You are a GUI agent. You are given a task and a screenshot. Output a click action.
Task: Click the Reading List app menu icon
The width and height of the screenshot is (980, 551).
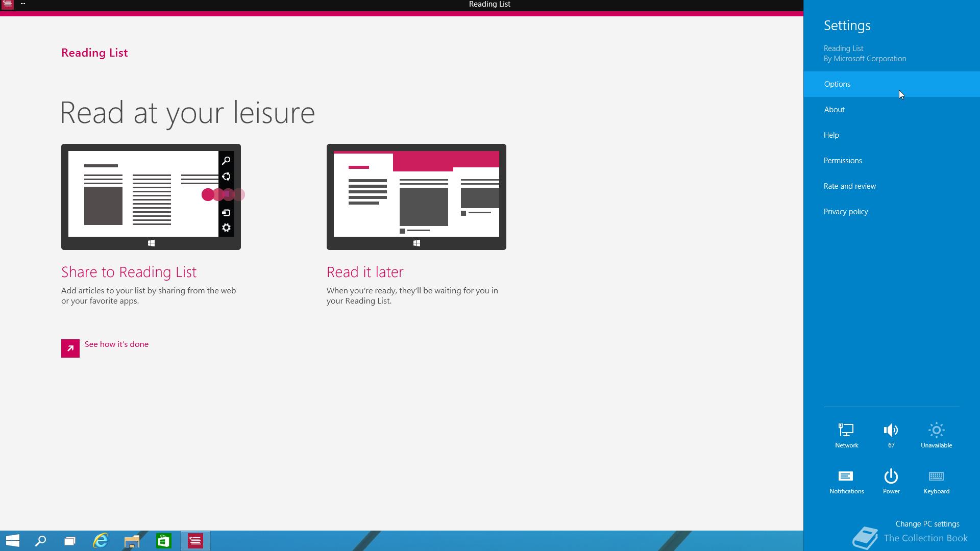[x=7, y=4]
